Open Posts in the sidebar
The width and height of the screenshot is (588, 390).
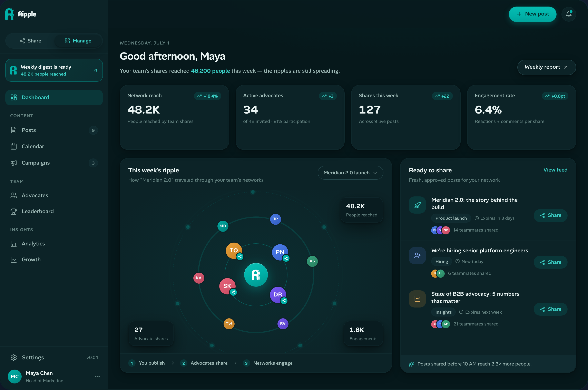(x=54, y=130)
